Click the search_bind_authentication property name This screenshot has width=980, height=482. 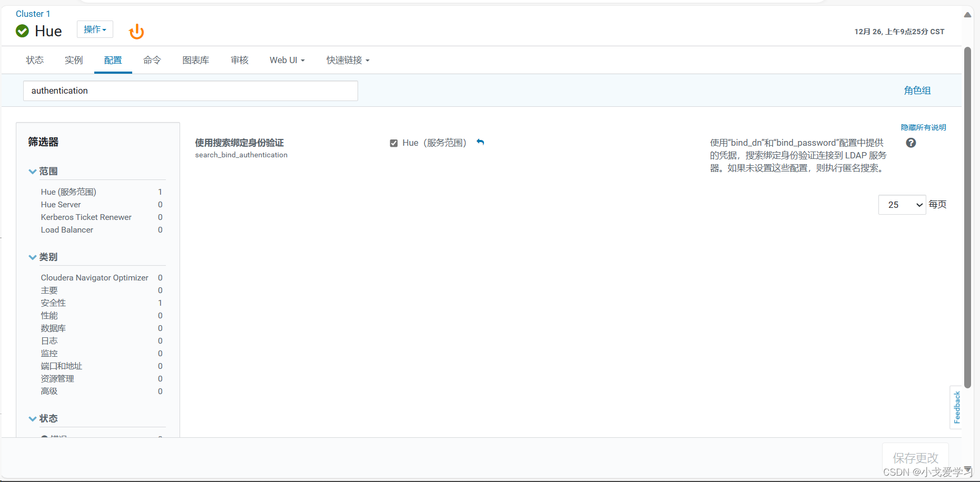[x=241, y=155]
